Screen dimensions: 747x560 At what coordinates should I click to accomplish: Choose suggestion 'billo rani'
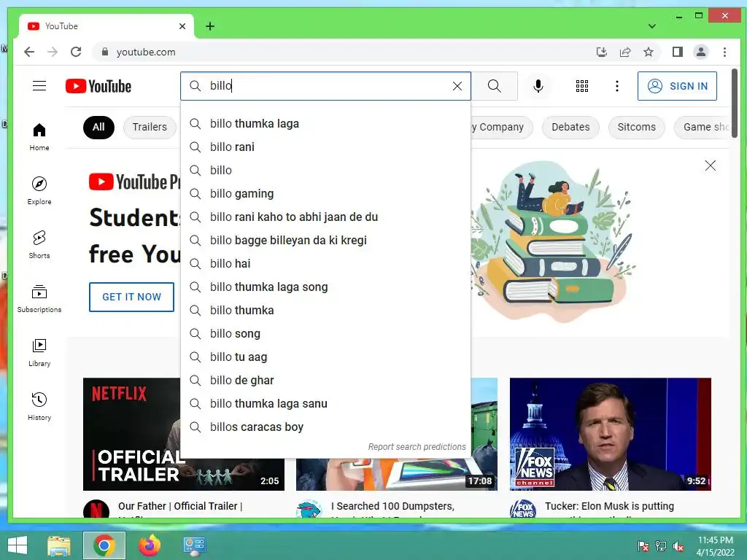click(x=325, y=147)
